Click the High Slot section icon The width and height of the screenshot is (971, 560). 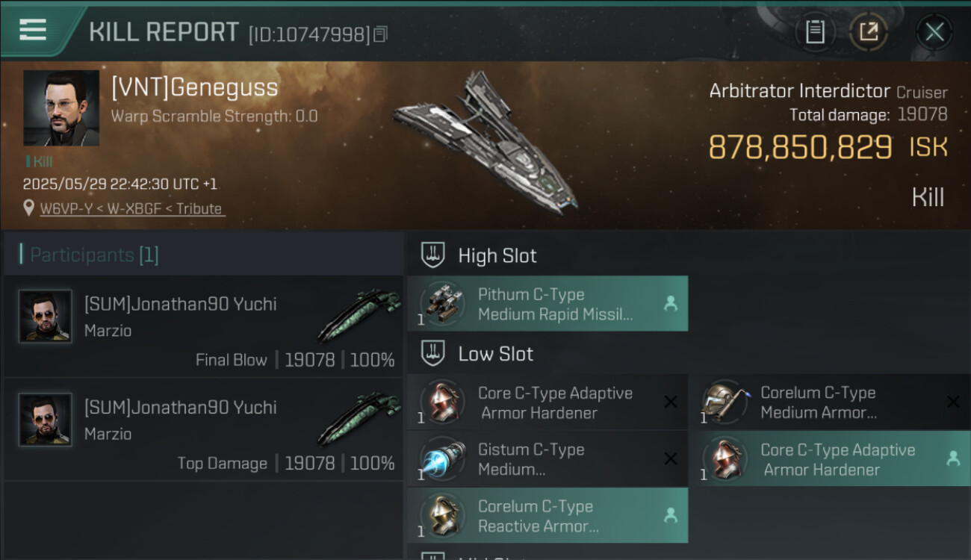433,255
